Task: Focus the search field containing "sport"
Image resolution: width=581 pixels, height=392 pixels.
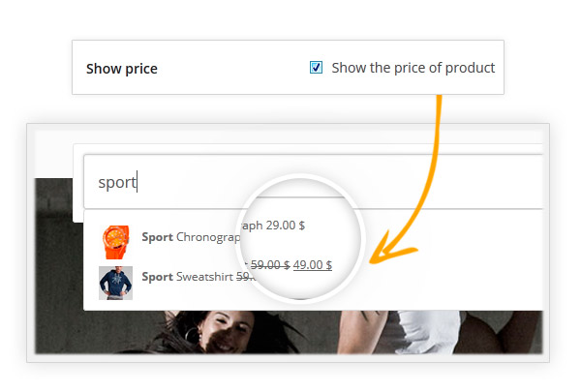Action: point(290,181)
